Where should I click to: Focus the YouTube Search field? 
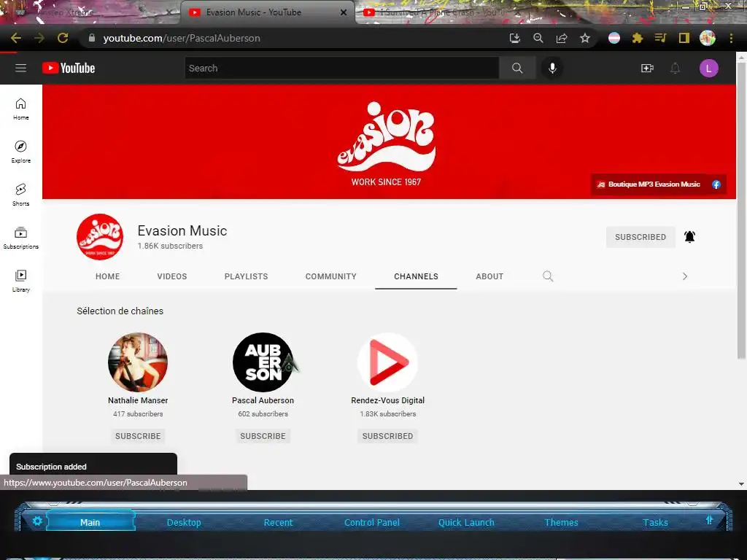click(x=341, y=68)
